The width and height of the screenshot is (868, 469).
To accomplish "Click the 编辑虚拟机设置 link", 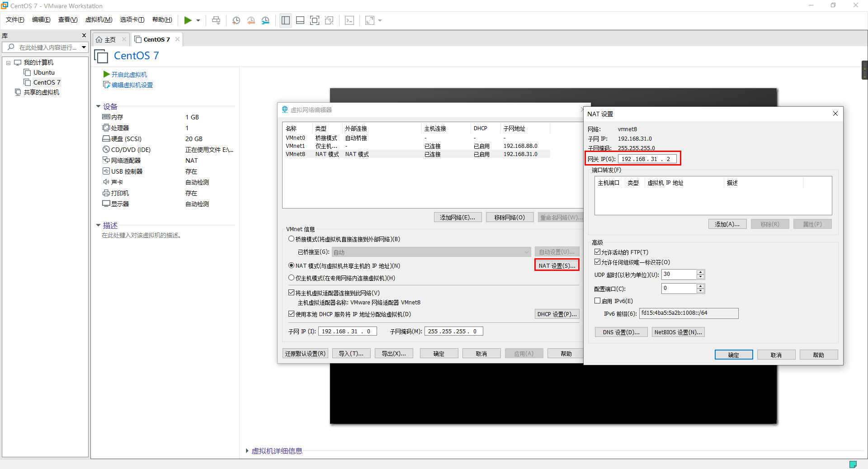I will coord(132,85).
